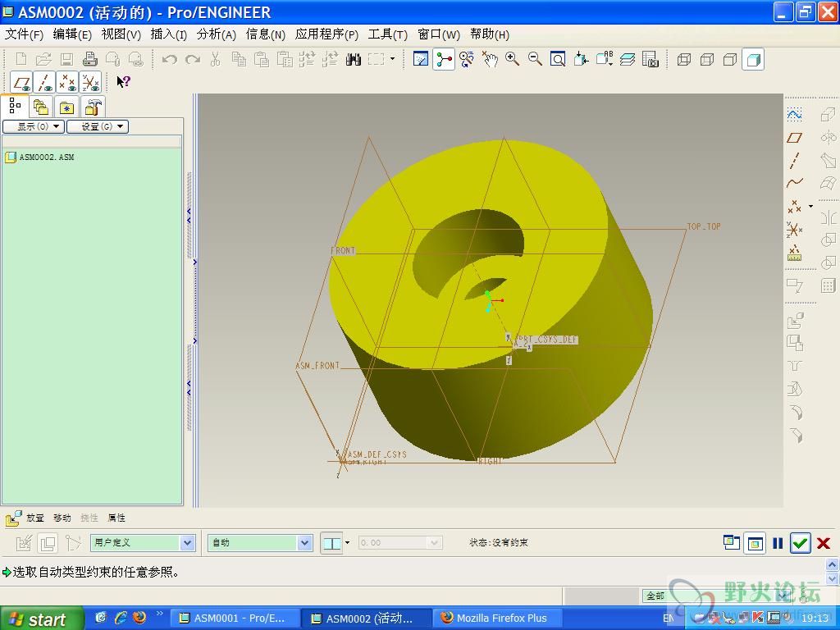The width and height of the screenshot is (840, 630).
Task: Switch to ASM0001 - Pro/E taskbar window
Action: [x=233, y=619]
